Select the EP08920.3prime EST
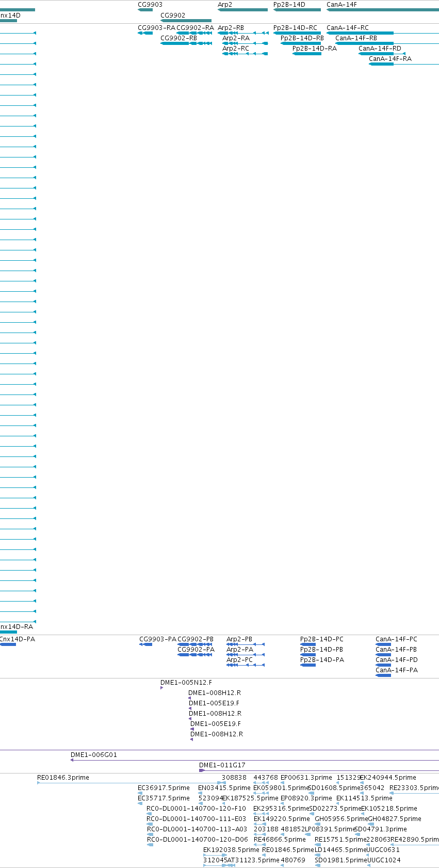Viewport: 439px width, 868px height. 283,803
